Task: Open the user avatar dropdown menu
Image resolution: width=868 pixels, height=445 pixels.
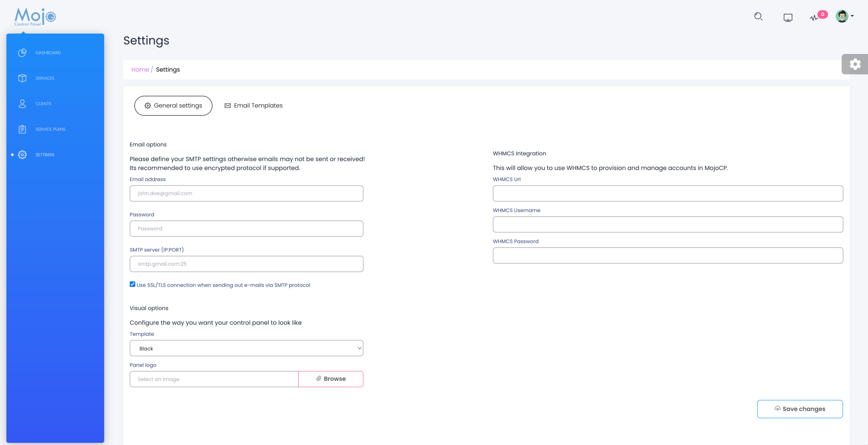Action: coord(844,16)
